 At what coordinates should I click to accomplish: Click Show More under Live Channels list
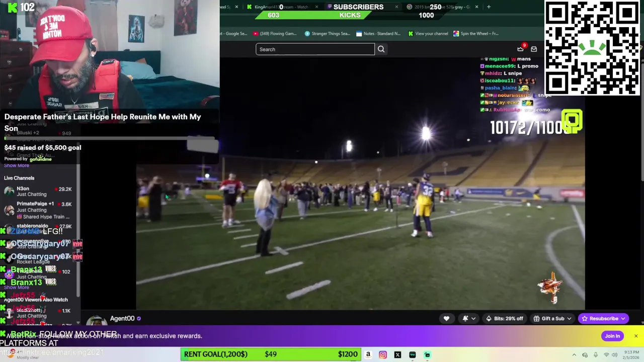coord(17,288)
